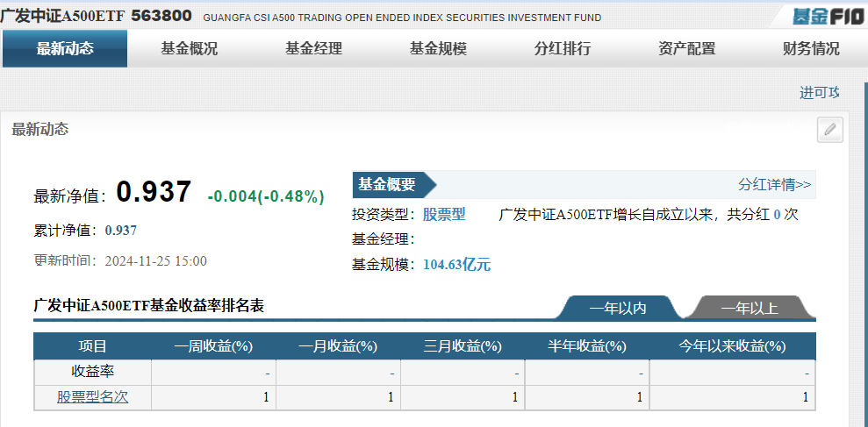The width and height of the screenshot is (868, 427).
Task: Click the 股票型 investment type link
Action: tap(444, 214)
